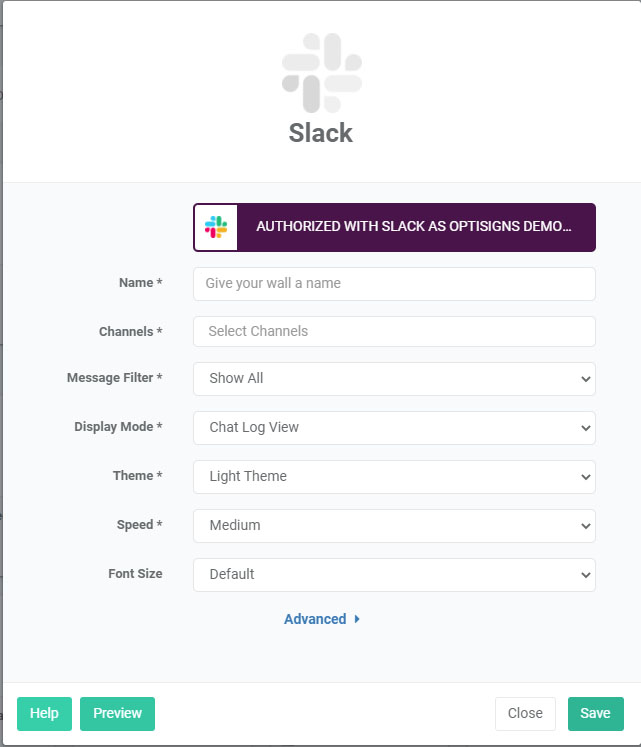Click the colored Slack icon in authorization banner
The width and height of the screenshot is (641, 747).
216,227
